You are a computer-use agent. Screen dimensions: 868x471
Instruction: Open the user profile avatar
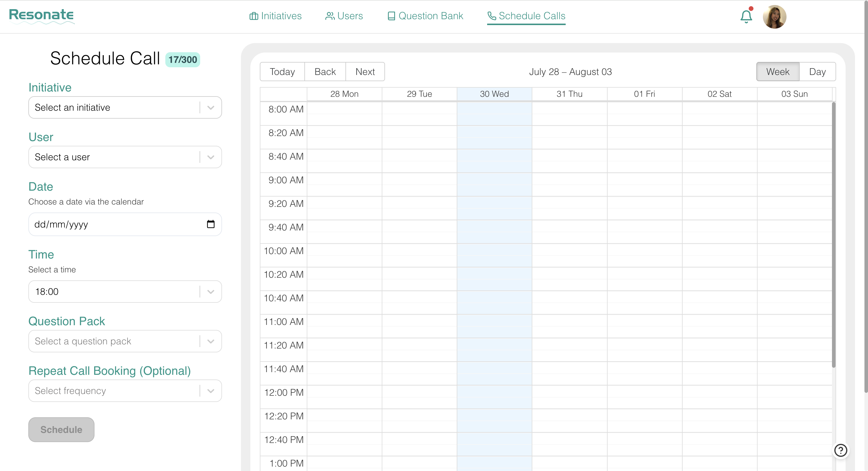click(774, 17)
